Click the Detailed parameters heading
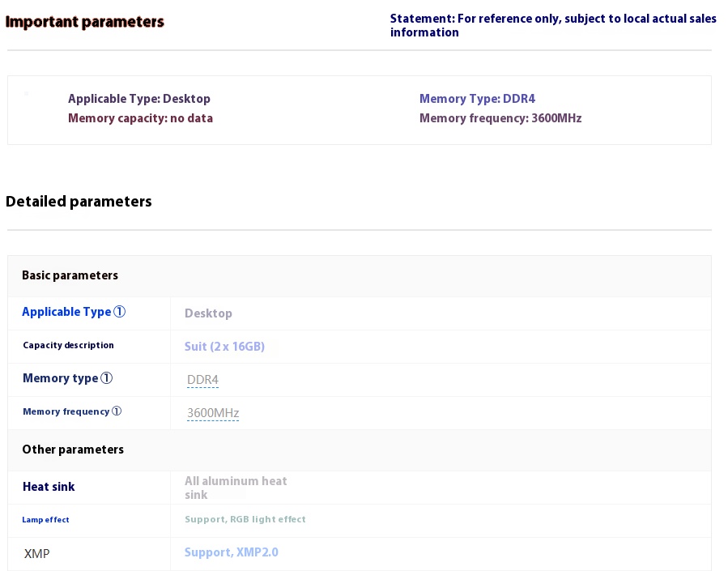This screenshot has height=571, width=728. 79,202
